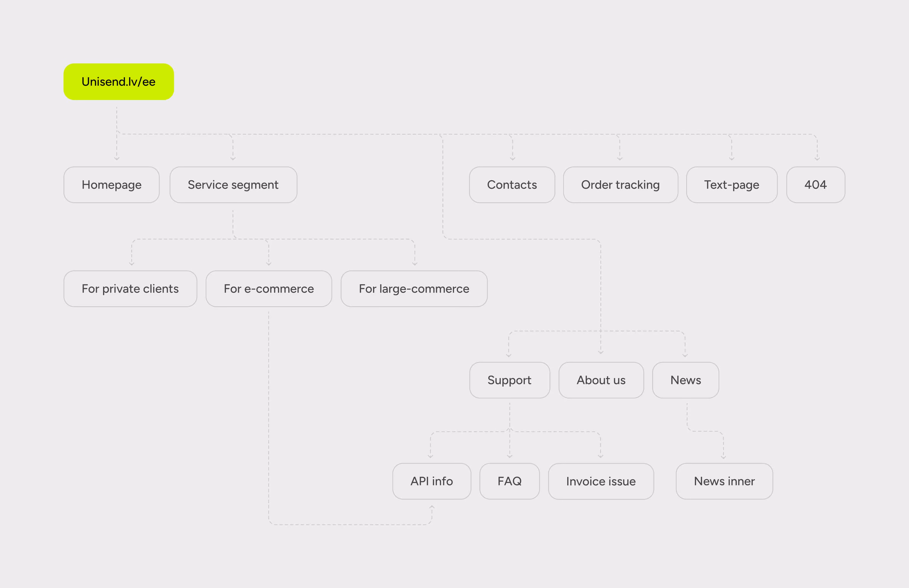Select the Text-page node

(x=731, y=185)
